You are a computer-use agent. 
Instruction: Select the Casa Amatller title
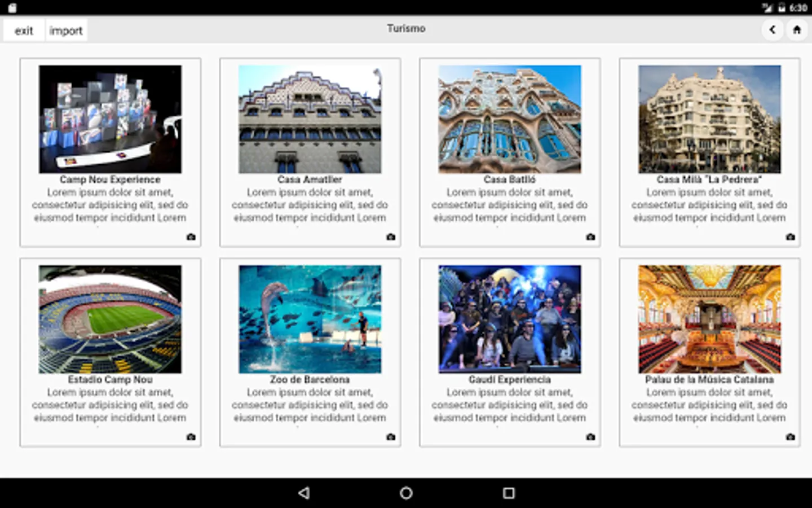[310, 179]
